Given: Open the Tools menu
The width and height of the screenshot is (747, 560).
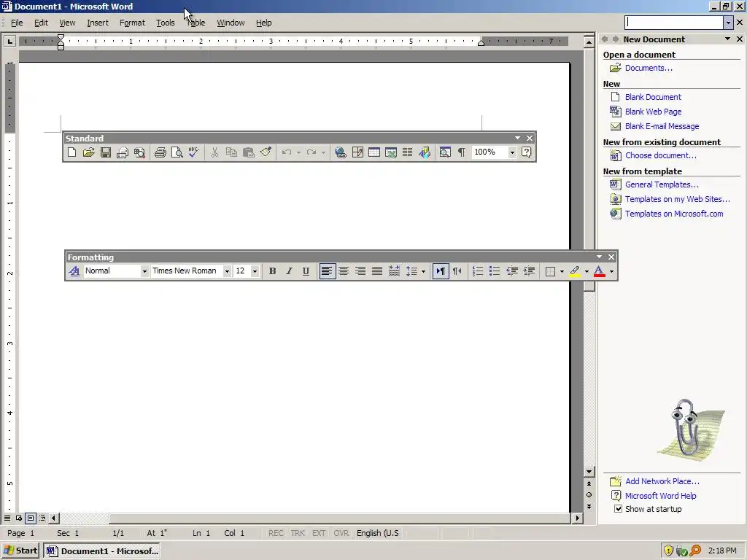Looking at the screenshot, I should pos(166,23).
